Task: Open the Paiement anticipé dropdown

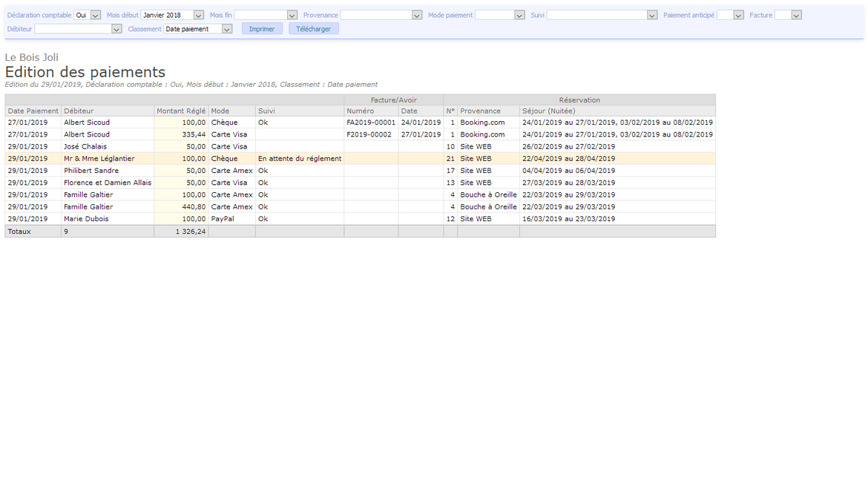Action: coord(730,15)
